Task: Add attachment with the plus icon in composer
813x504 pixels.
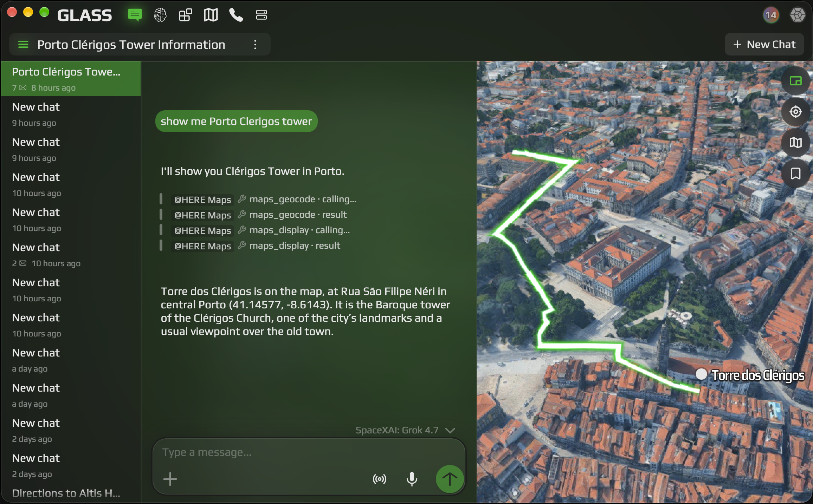Action: (170, 479)
